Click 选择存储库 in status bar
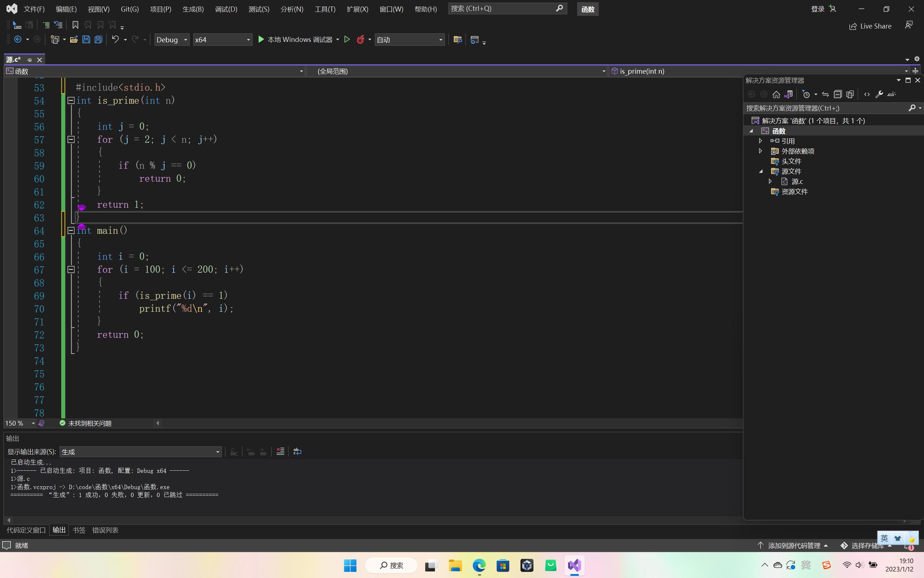This screenshot has height=578, width=924. click(866, 546)
